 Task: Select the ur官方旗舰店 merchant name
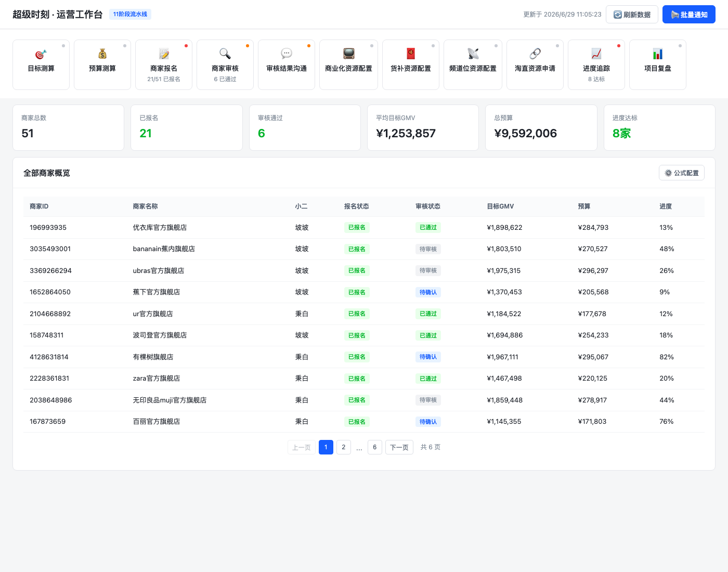click(x=153, y=314)
